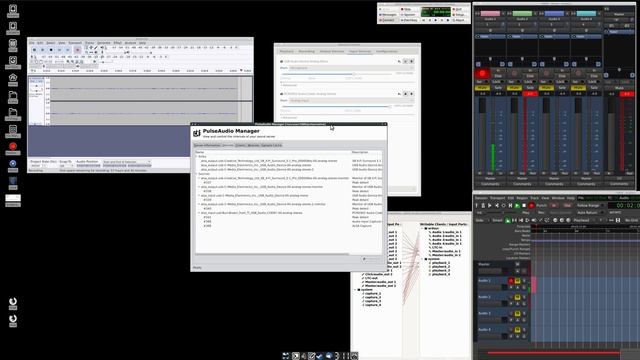
Task: Solo Audio 1 track in Ardour editor
Action: [524, 281]
